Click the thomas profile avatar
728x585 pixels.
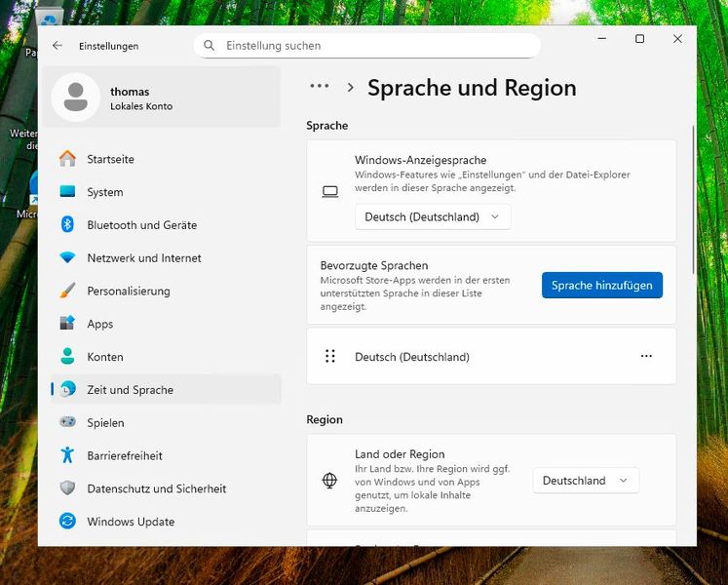75,97
